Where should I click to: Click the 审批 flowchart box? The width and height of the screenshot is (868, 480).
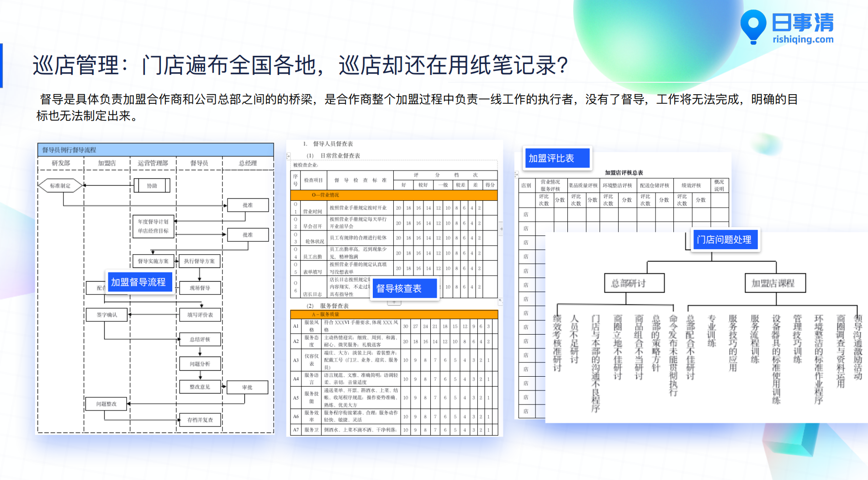point(247,387)
